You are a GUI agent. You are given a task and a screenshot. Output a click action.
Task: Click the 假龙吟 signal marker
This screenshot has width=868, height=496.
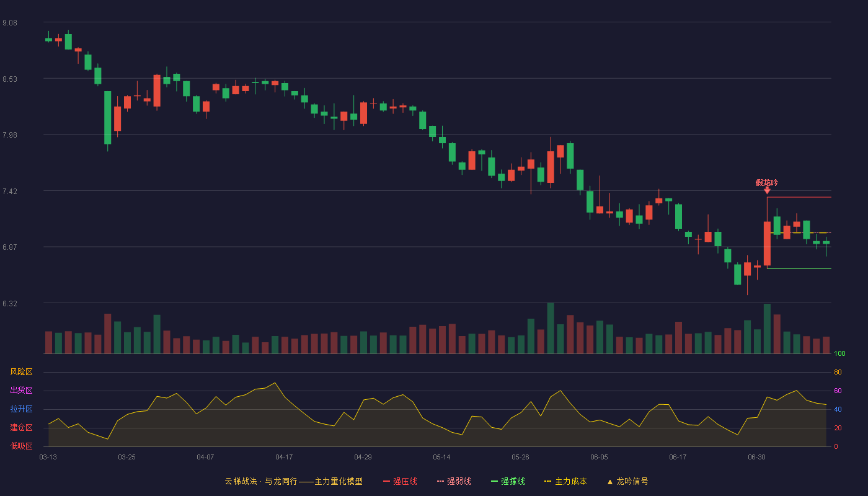[767, 185]
